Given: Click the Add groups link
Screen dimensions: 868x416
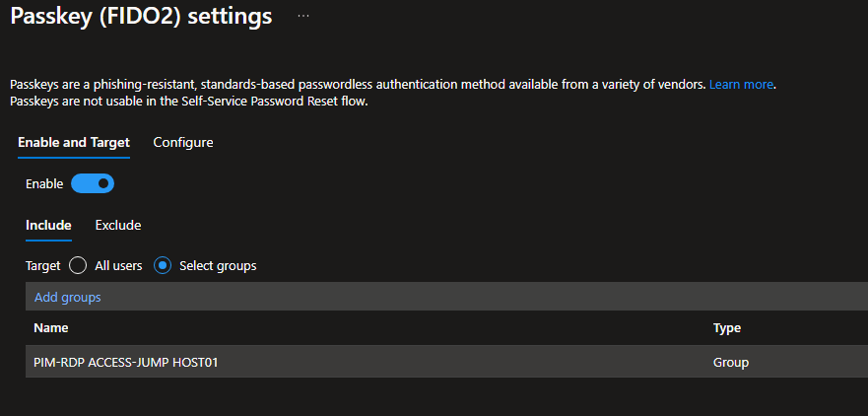Looking at the screenshot, I should point(67,297).
